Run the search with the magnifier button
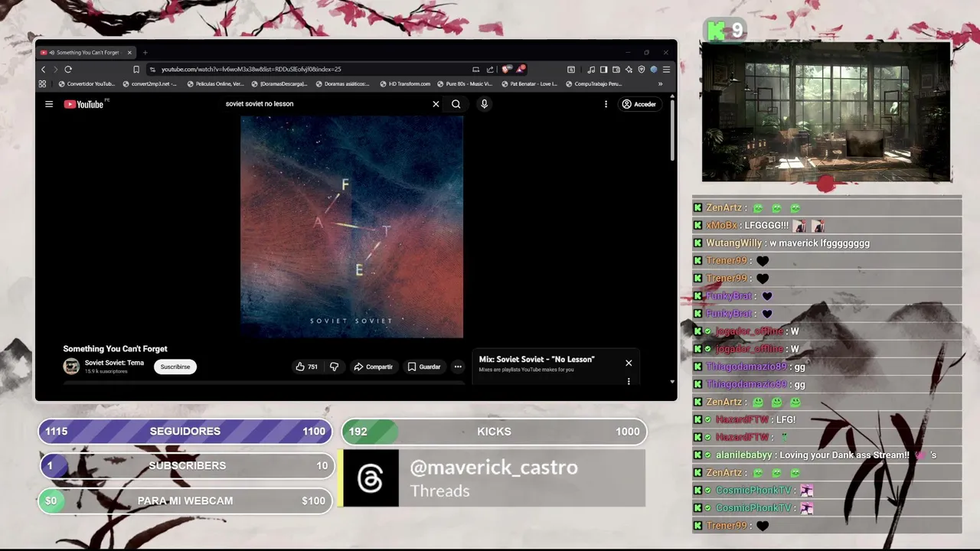 tap(456, 104)
